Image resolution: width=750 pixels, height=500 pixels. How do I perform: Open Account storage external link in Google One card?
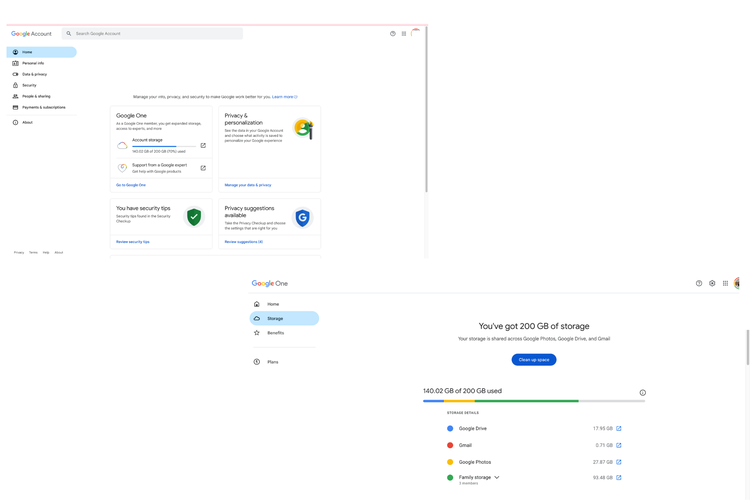click(203, 145)
